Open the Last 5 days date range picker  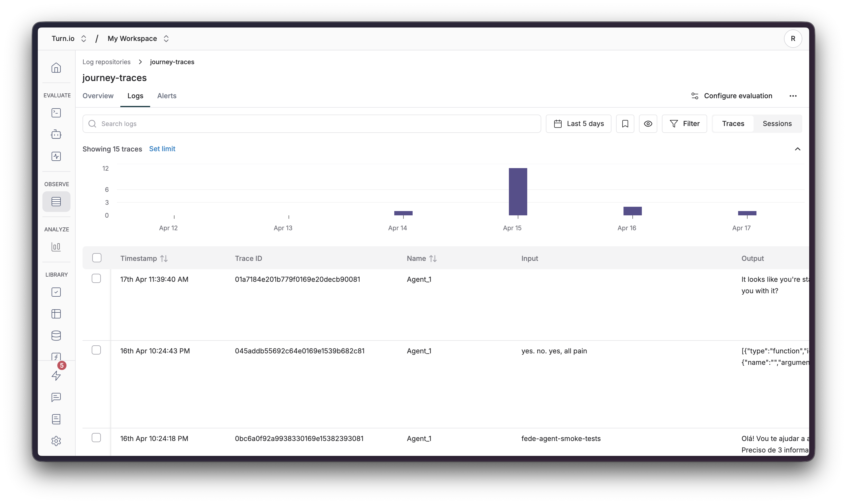click(x=578, y=124)
